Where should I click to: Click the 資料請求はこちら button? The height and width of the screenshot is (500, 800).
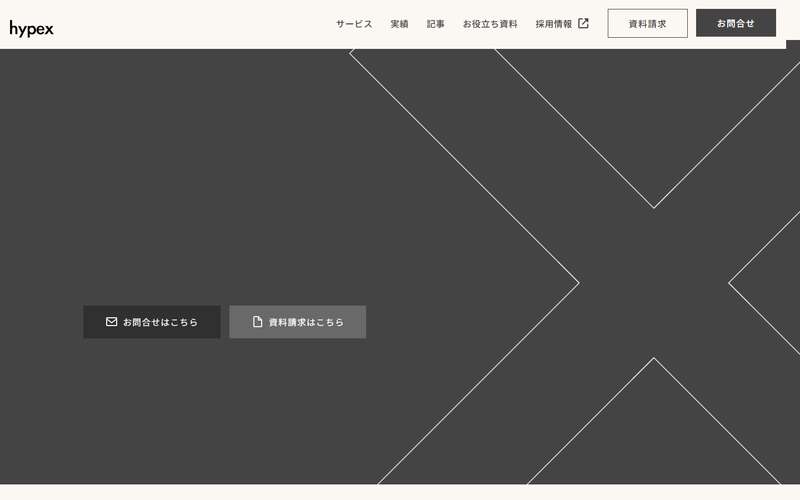coord(297,322)
